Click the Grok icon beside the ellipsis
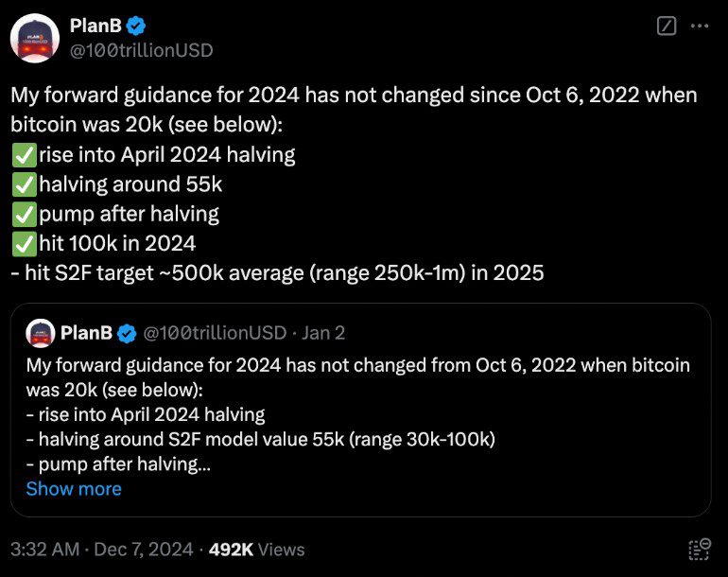This screenshot has height=577, width=728. click(666, 26)
